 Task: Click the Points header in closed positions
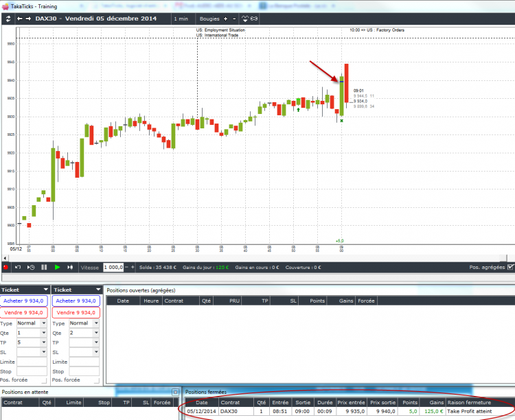point(410,403)
